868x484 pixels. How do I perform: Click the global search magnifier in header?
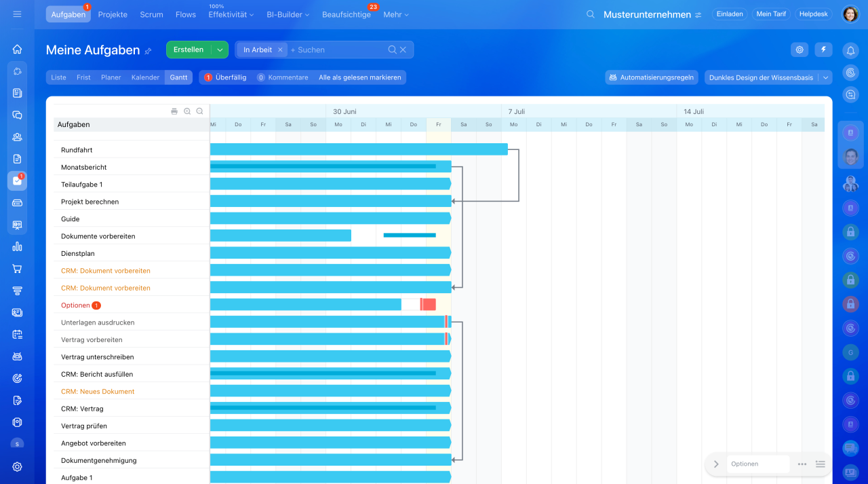(x=591, y=14)
